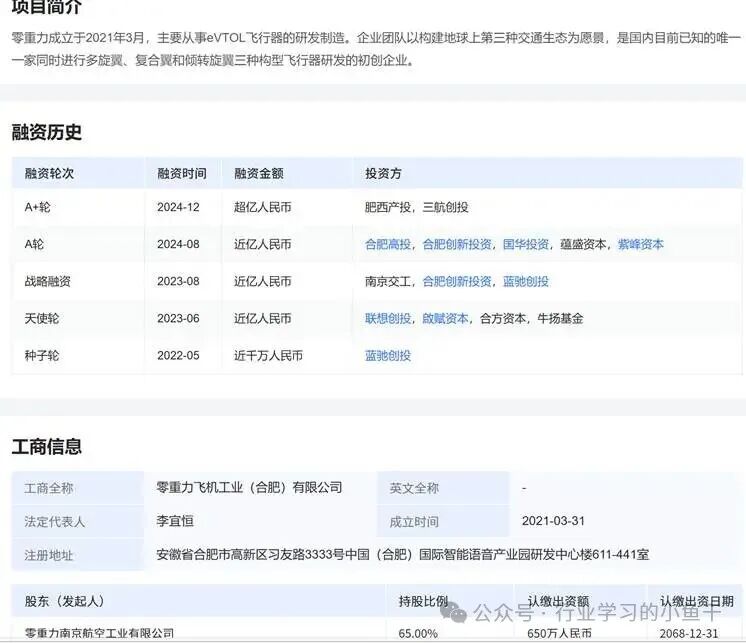The image size is (746, 643).
Task: Open 合肥创新投资 link in 战略融资 row
Action: [457, 282]
